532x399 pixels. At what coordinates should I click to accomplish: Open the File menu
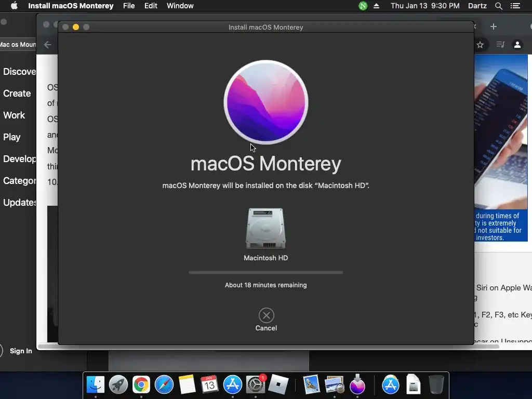[129, 6]
